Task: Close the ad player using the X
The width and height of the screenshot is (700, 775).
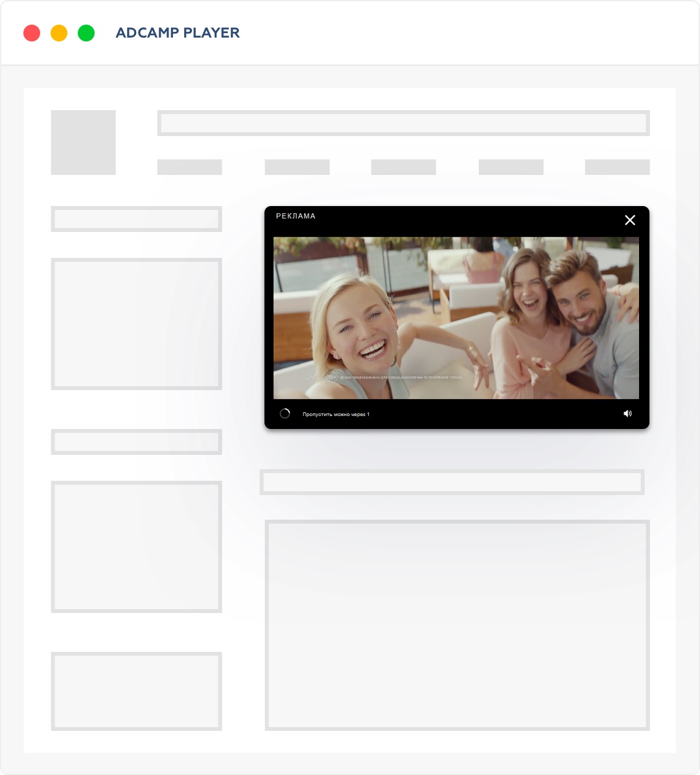Action: pyautogui.click(x=629, y=220)
